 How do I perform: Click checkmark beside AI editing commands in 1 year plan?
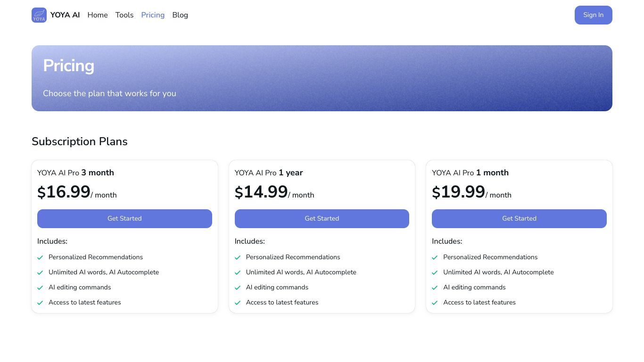pyautogui.click(x=238, y=288)
